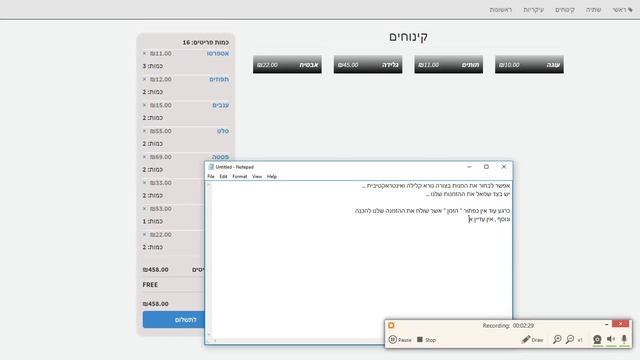Go to עיקריות in top navigation
The height and width of the screenshot is (360, 640).
click(533, 10)
